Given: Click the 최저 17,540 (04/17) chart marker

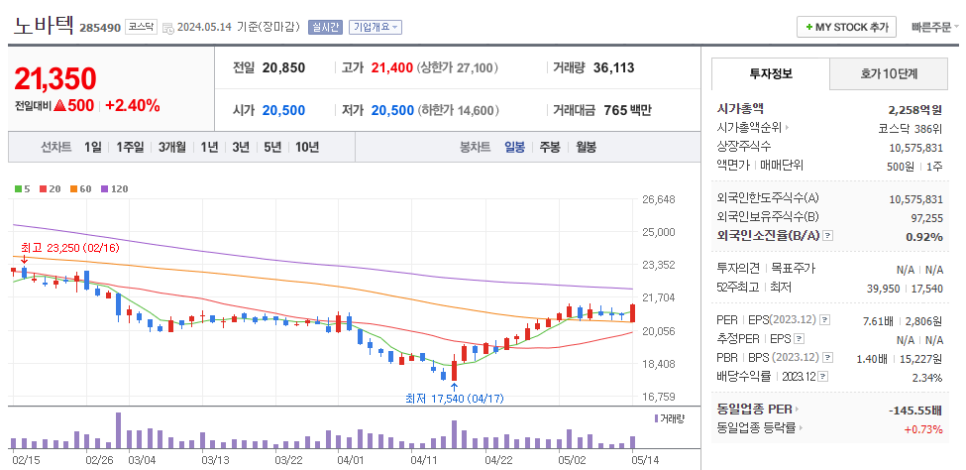Looking at the screenshot, I should (454, 399).
